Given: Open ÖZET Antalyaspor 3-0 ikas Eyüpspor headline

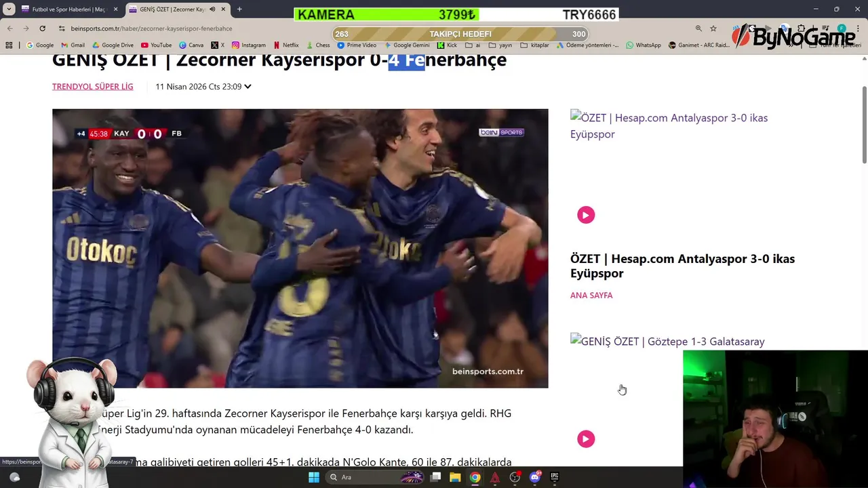Looking at the screenshot, I should (682, 266).
